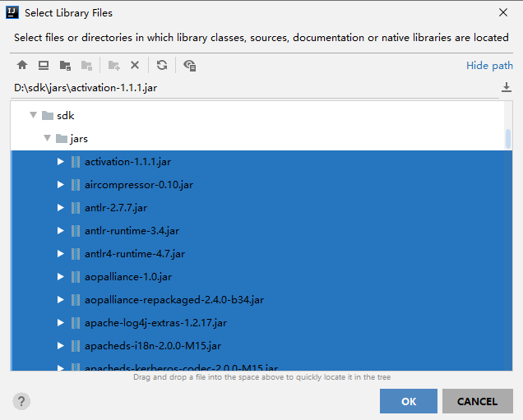Screen dimensions: 523x420
Task: Expand the antlr4-runtime-4.7.jar node
Action: click(x=60, y=254)
